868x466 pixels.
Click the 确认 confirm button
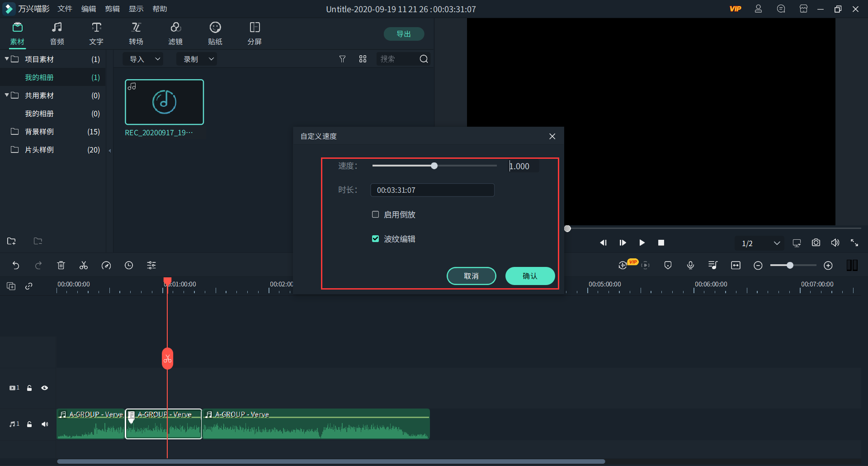530,276
